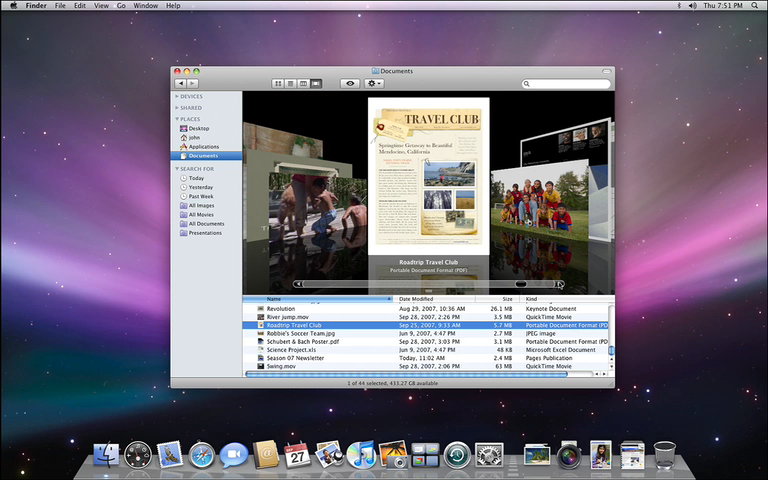Switch to icon view
This screenshot has height=480, width=768.
coord(278,84)
